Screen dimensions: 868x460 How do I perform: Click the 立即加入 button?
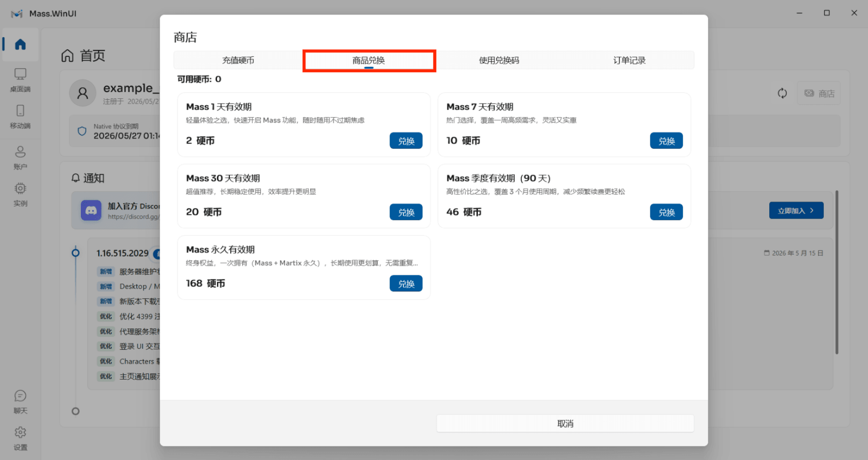coord(796,210)
